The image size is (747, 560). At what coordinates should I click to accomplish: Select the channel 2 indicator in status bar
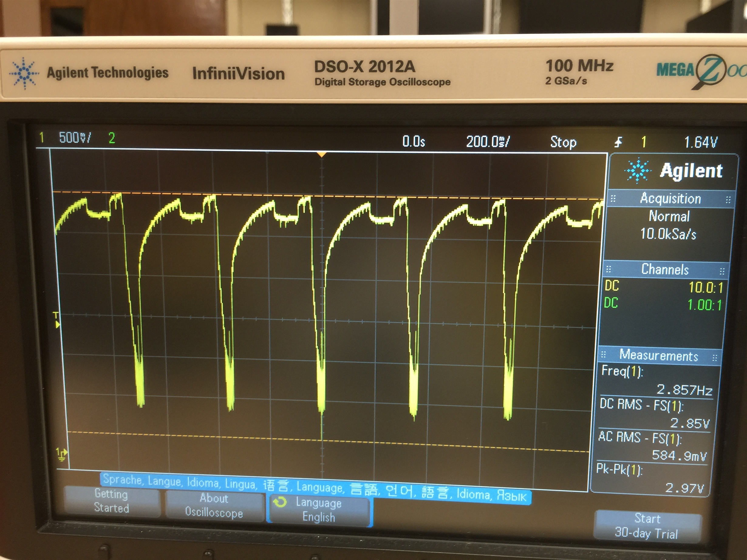[x=112, y=138]
